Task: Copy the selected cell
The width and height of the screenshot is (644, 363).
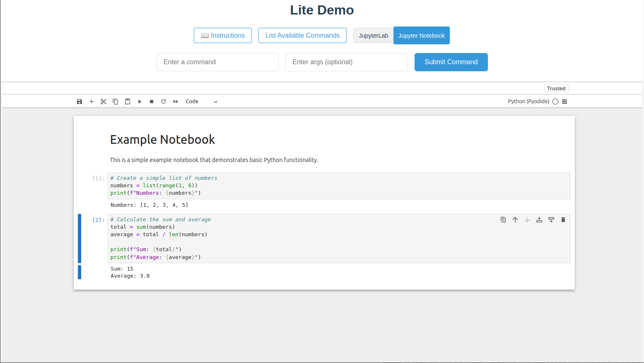Action: pos(115,101)
